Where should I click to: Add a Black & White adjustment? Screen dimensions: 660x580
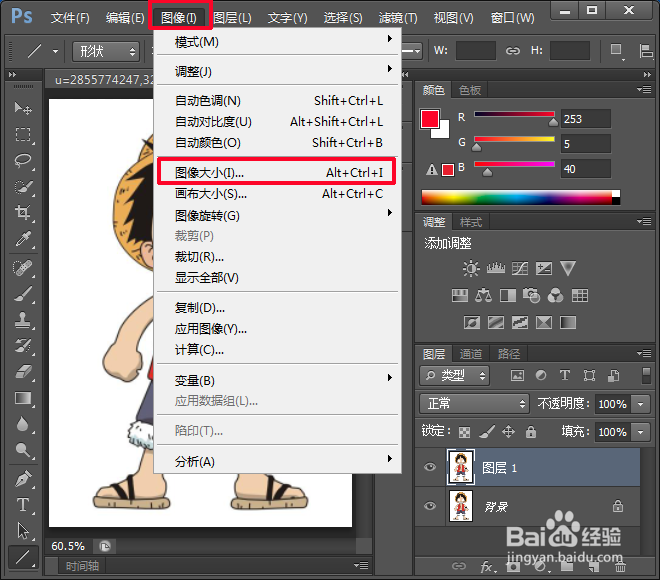point(508,295)
